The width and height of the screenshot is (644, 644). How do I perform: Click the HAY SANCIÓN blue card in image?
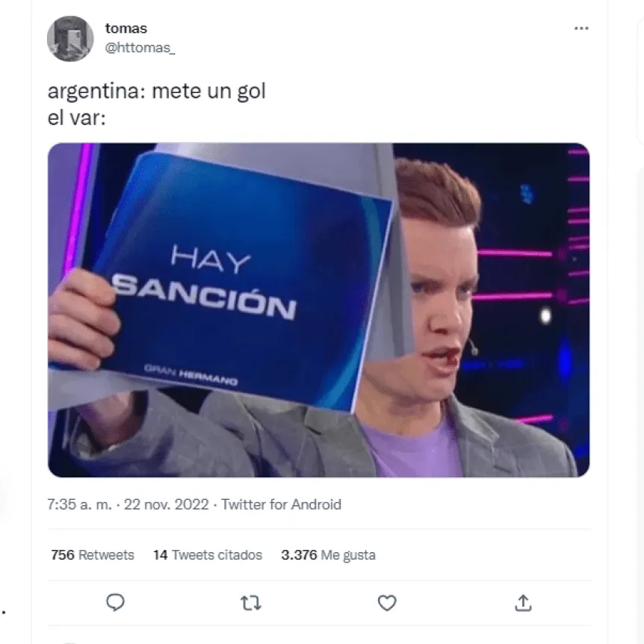point(242,279)
